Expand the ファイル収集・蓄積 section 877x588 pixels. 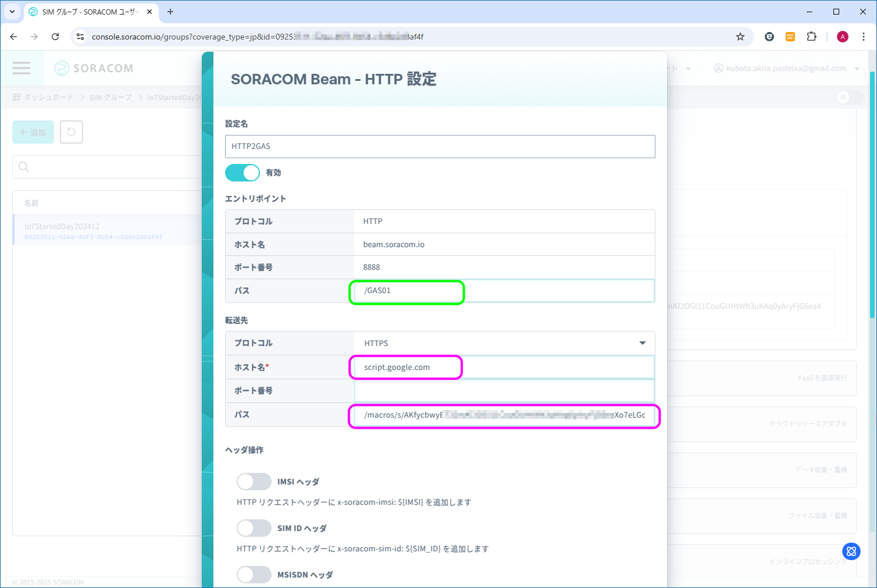(762, 516)
